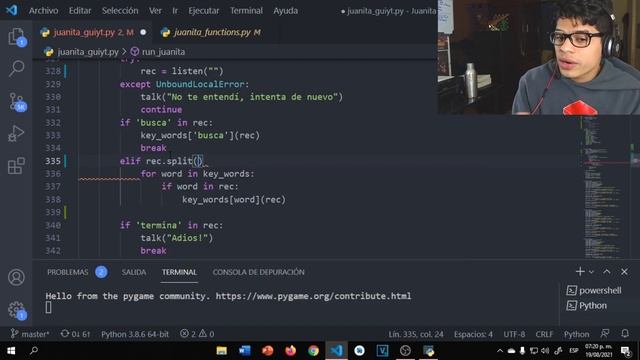This screenshot has height=360, width=640.
Task: Open the Windows Start menu
Action: (11, 351)
